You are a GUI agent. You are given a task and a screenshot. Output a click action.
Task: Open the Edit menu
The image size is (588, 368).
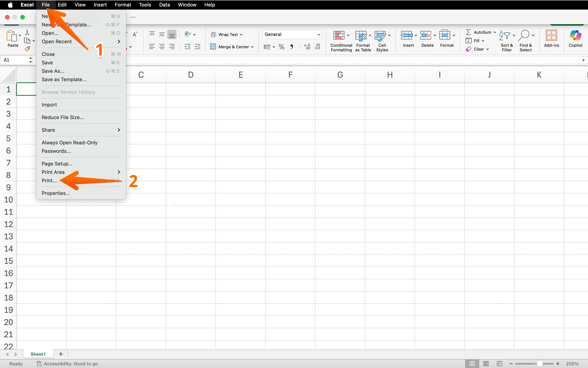coord(62,5)
